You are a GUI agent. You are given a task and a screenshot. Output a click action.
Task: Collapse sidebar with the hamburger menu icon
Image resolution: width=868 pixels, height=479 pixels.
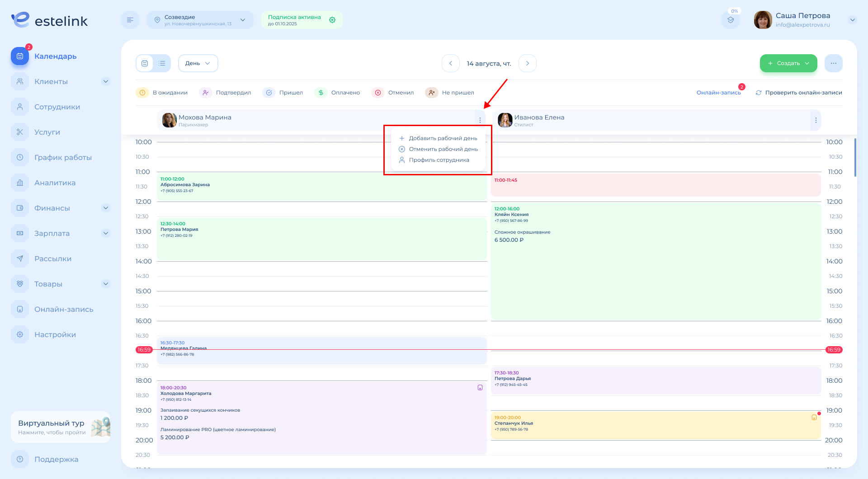pos(130,20)
